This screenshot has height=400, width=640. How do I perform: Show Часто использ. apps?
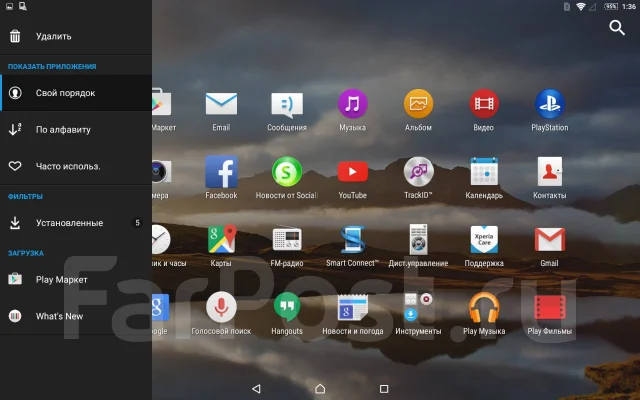pyautogui.click(x=76, y=166)
